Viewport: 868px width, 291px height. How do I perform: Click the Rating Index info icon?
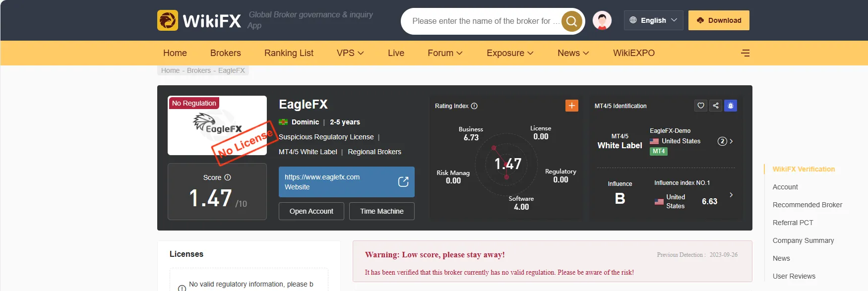[474, 106]
